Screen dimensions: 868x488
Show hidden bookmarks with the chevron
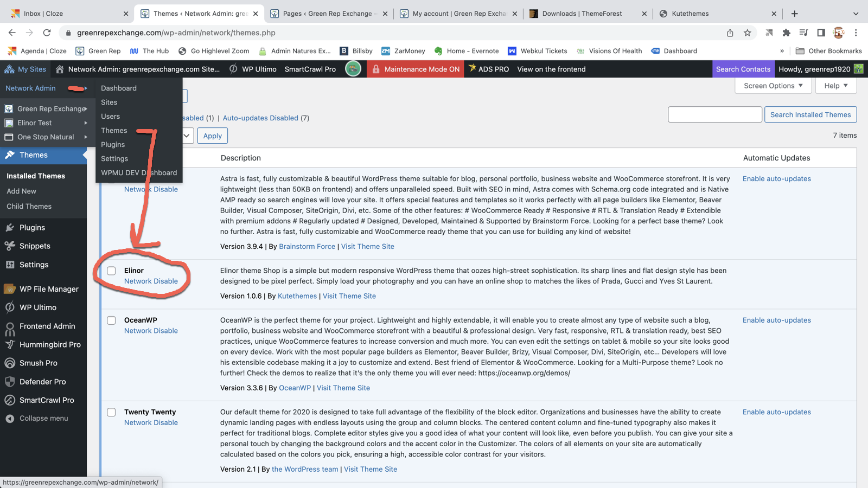click(782, 51)
